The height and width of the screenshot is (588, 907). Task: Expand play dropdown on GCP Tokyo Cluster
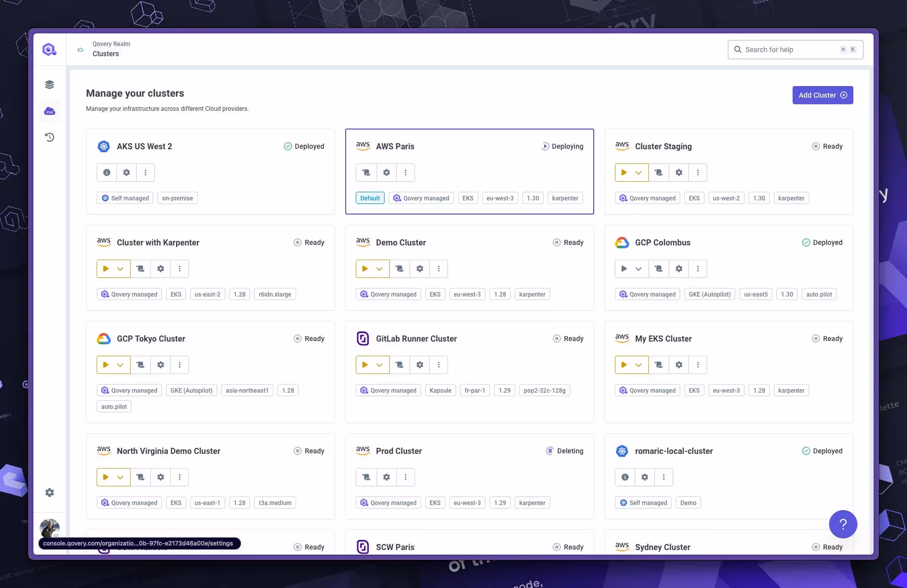point(121,364)
